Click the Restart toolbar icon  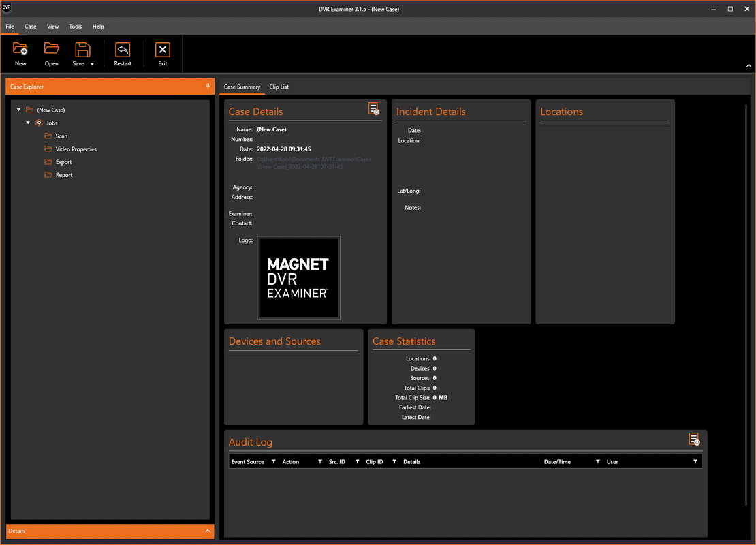click(x=123, y=50)
